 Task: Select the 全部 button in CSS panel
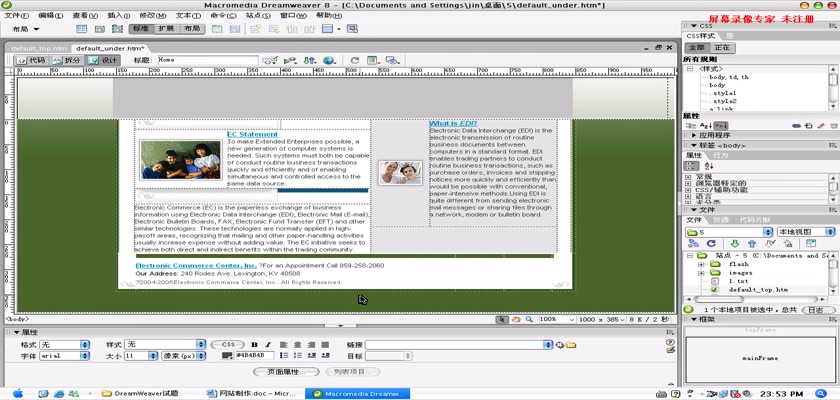(x=698, y=47)
